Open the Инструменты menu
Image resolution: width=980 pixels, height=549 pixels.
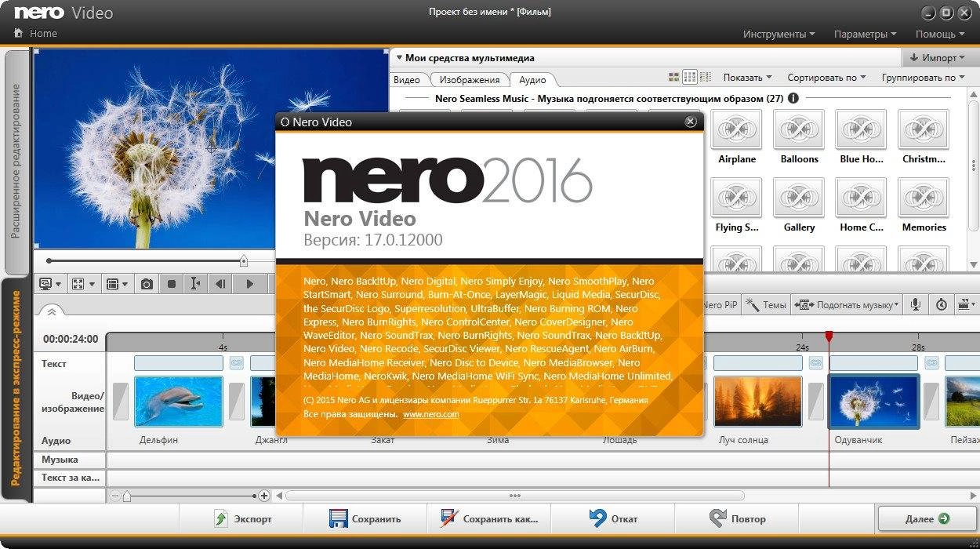[x=779, y=34]
